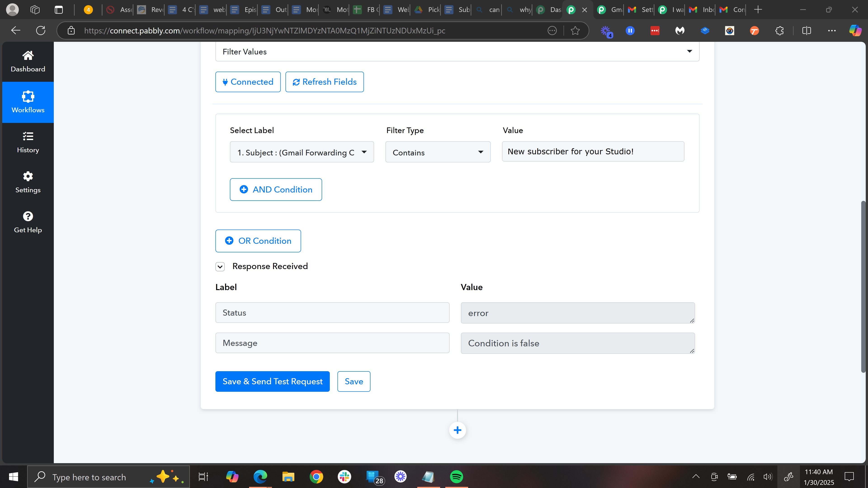The width and height of the screenshot is (868, 488).
Task: Launch Chrome from the taskbar
Action: (x=316, y=477)
